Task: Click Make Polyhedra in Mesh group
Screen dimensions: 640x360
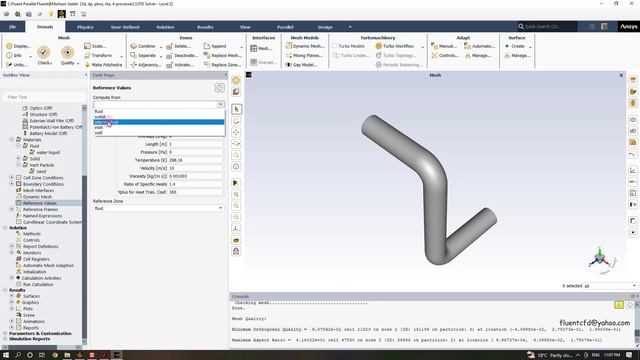Action: [103, 64]
